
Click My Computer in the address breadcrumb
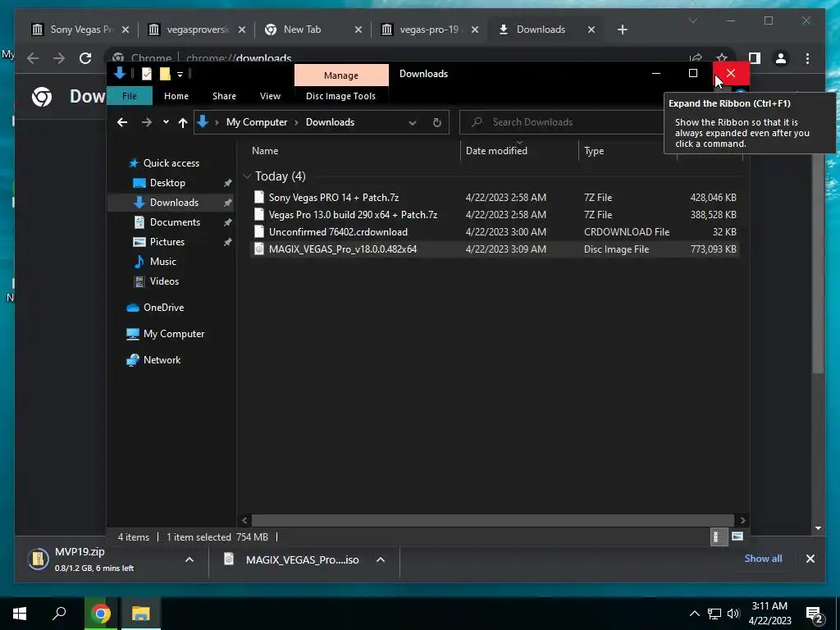click(x=257, y=122)
